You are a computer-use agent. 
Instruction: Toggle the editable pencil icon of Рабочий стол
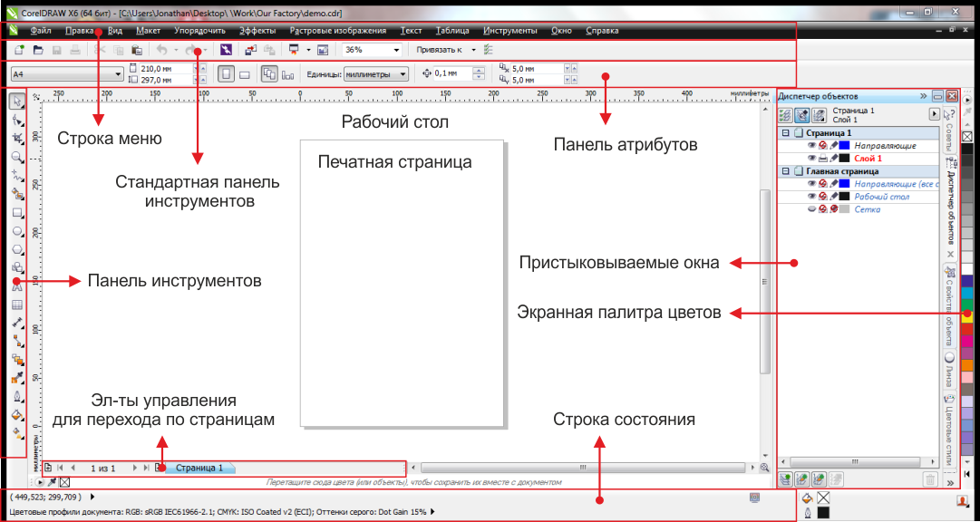pos(834,197)
